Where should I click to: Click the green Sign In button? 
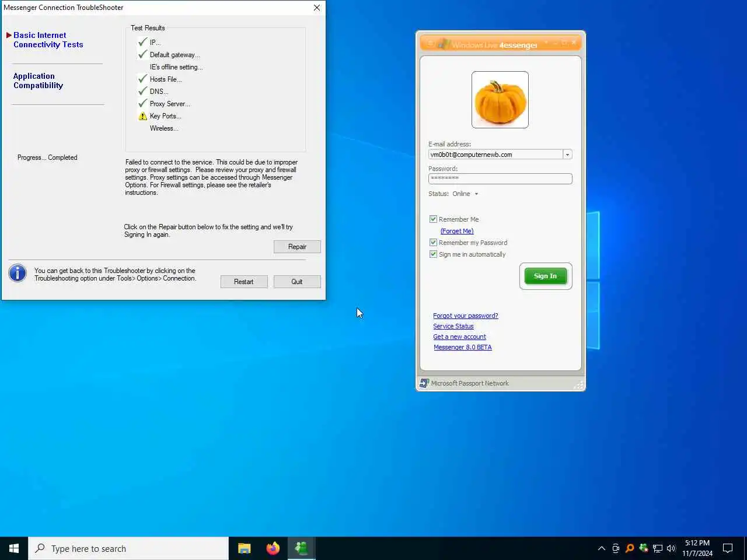[x=545, y=276]
